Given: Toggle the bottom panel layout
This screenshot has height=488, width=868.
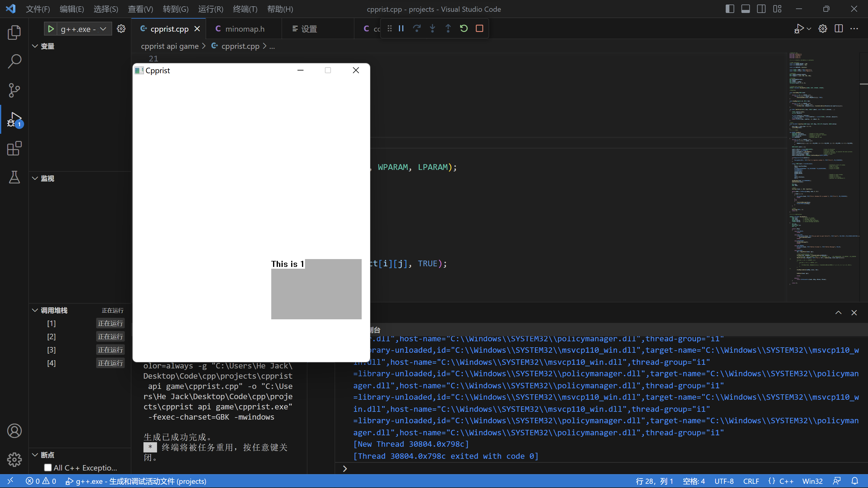Looking at the screenshot, I should click(746, 9).
